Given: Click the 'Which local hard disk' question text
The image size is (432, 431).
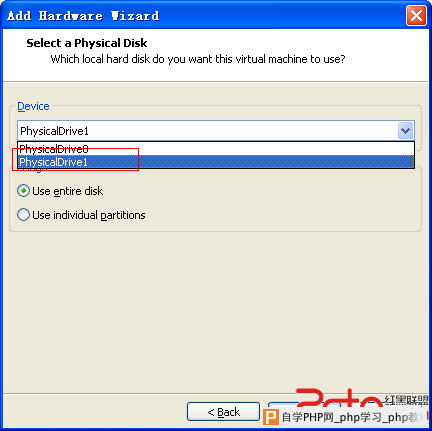Looking at the screenshot, I should click(198, 59).
